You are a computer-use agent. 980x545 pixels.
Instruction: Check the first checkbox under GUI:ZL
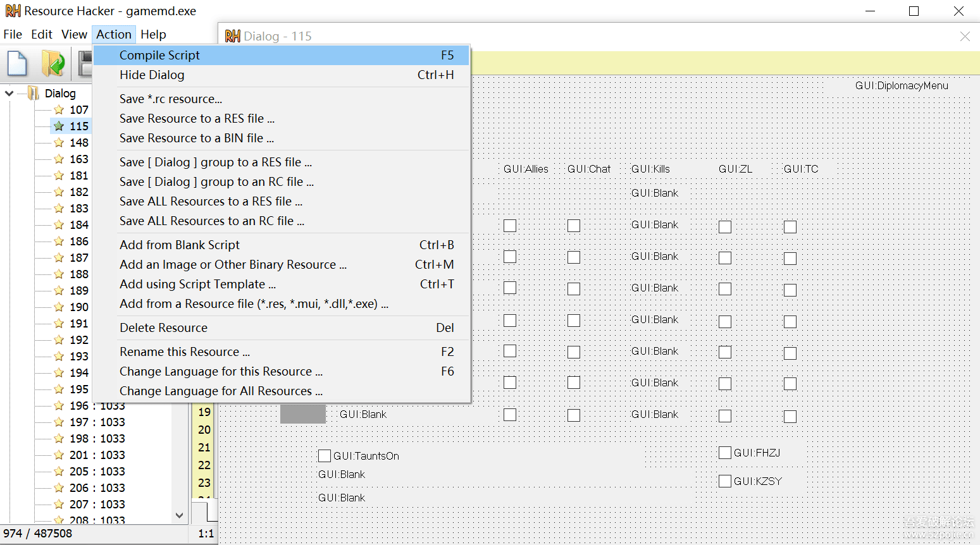pyautogui.click(x=725, y=227)
